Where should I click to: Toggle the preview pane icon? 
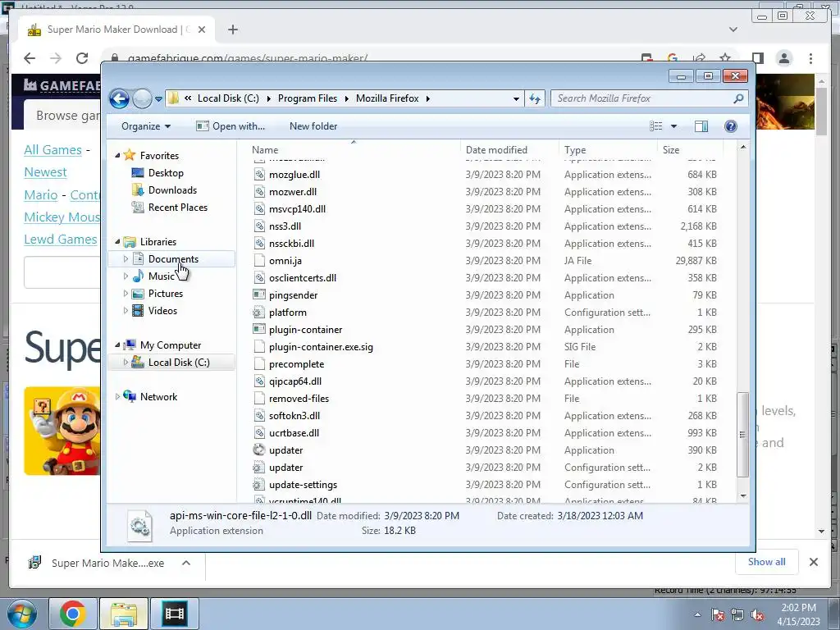tap(701, 126)
